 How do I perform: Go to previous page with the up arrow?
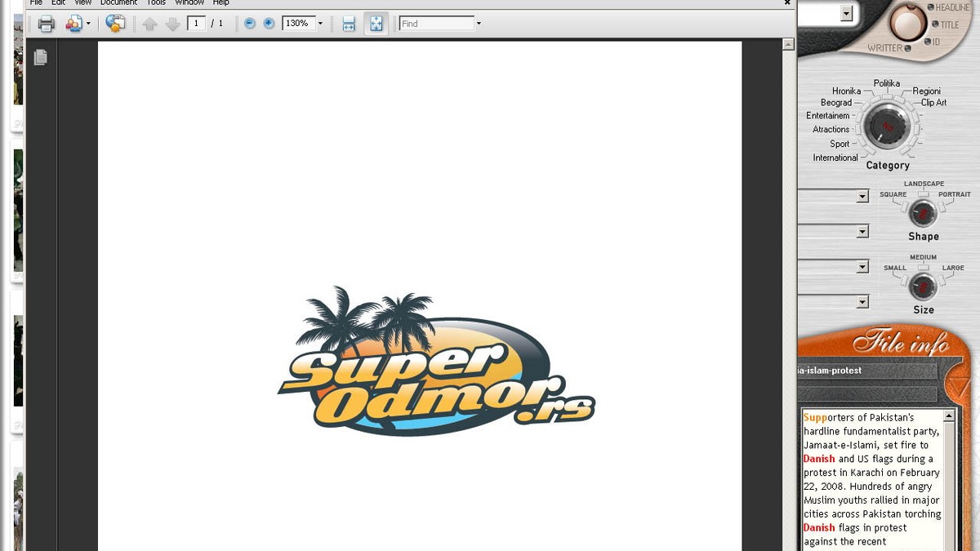click(149, 24)
